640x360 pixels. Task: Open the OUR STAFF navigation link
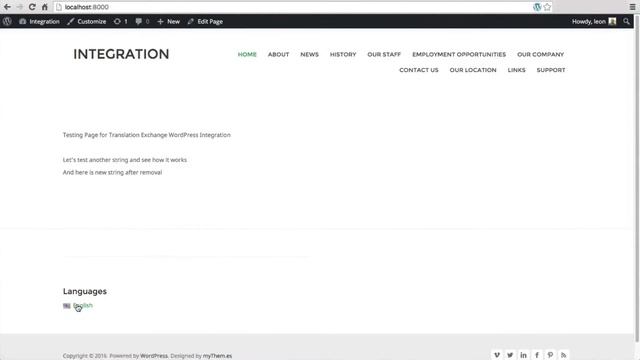384,54
